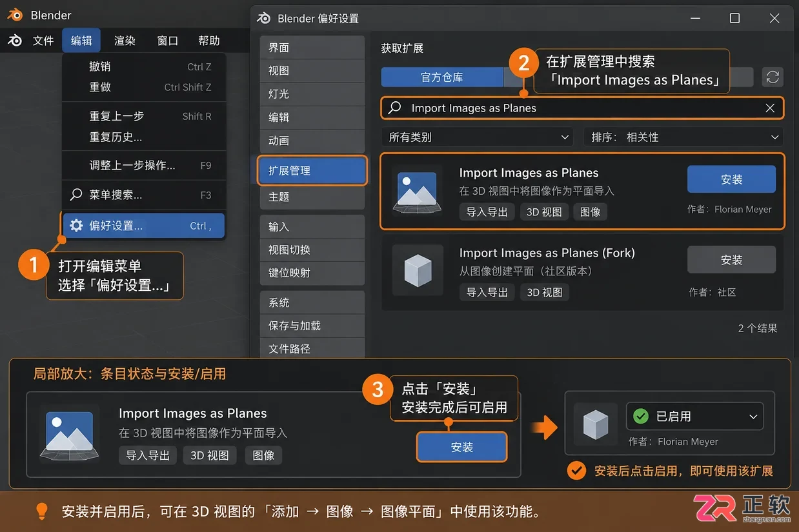Viewport: 799px width, 532px height.
Task: Select 重复上一步 in the edit menu
Action: pyautogui.click(x=144, y=116)
